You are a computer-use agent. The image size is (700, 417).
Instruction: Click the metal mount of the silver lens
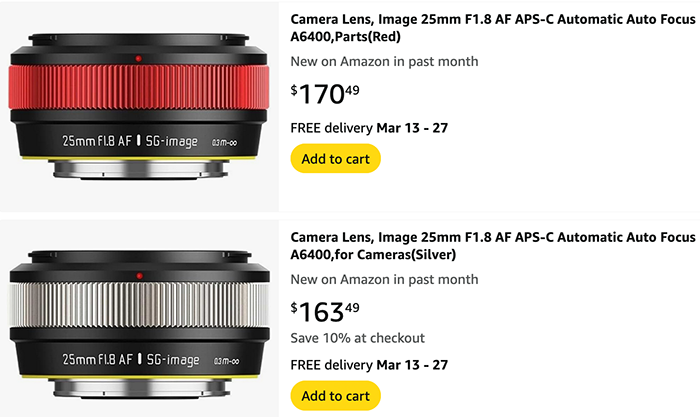pos(141,389)
